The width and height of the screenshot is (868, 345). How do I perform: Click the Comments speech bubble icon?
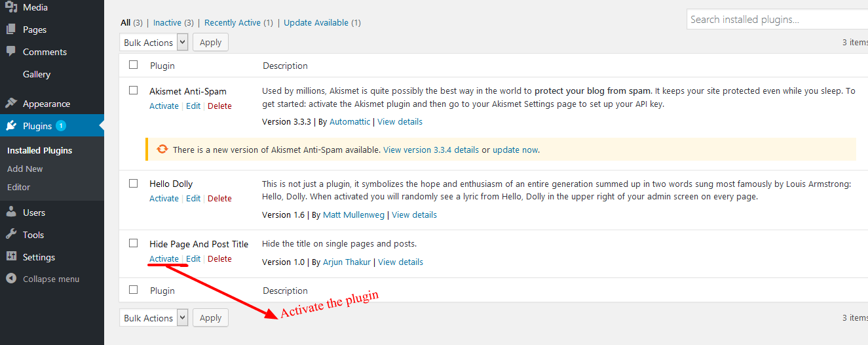point(11,52)
